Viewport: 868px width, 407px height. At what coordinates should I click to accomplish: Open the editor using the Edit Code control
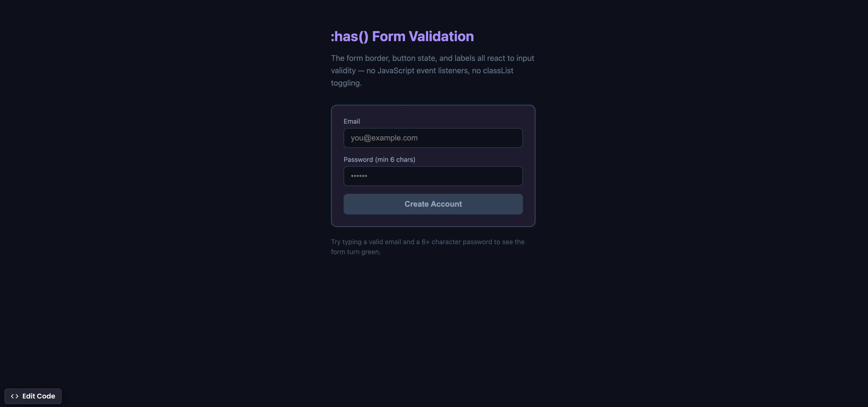(x=33, y=396)
